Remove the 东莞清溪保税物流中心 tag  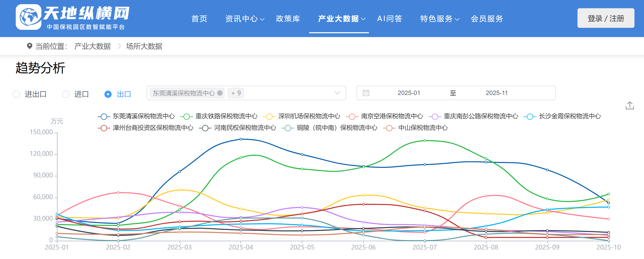click(x=220, y=93)
